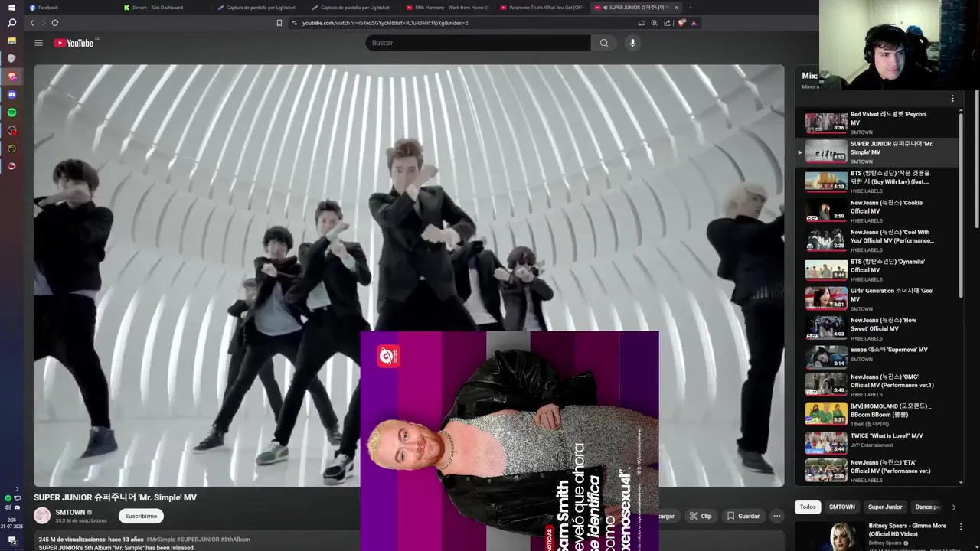This screenshot has height=551, width=980.
Task: Play BTS 'Dynamite' Official MV
Action: point(878,269)
